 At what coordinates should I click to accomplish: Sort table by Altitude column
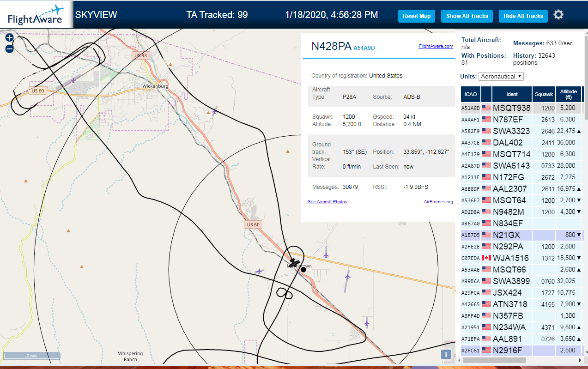click(569, 94)
